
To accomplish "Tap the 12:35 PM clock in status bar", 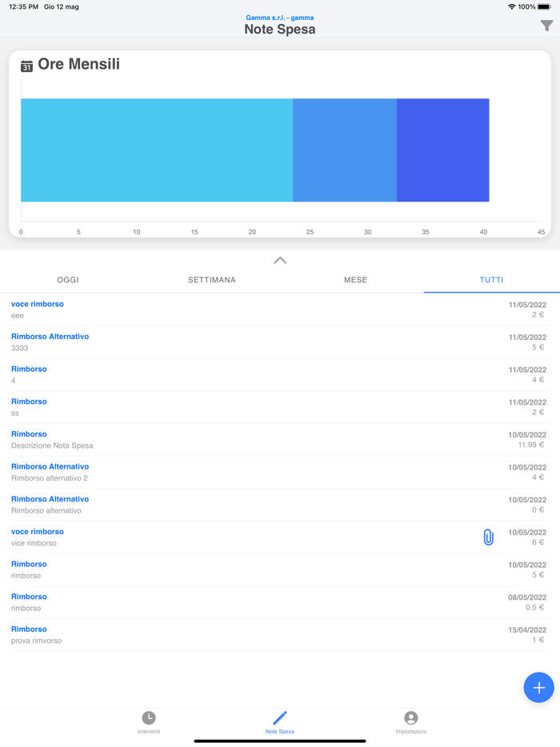I will 24,6.
